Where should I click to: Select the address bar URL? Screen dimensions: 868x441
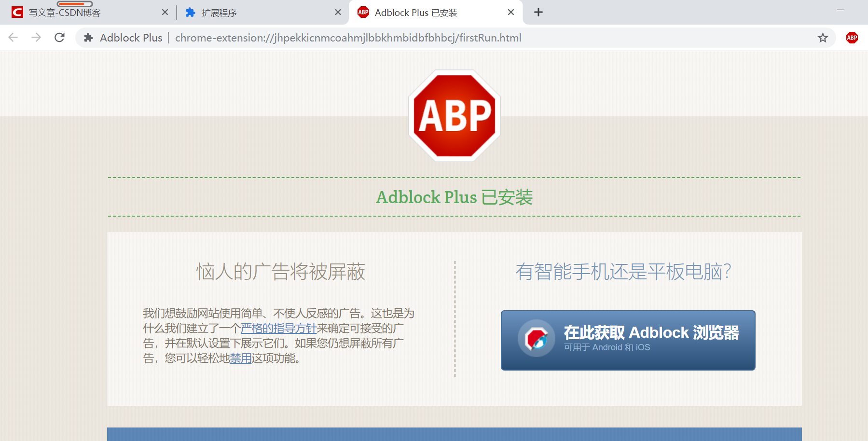tap(347, 38)
